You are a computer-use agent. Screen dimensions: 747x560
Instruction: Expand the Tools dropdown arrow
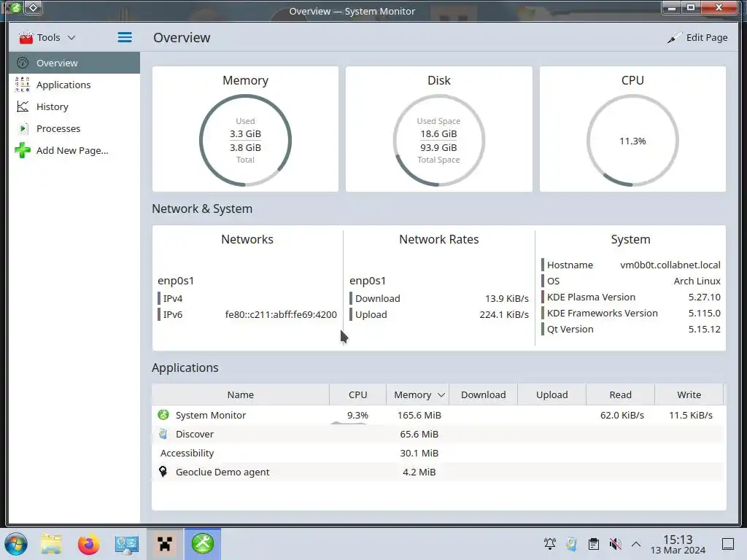[x=71, y=37]
